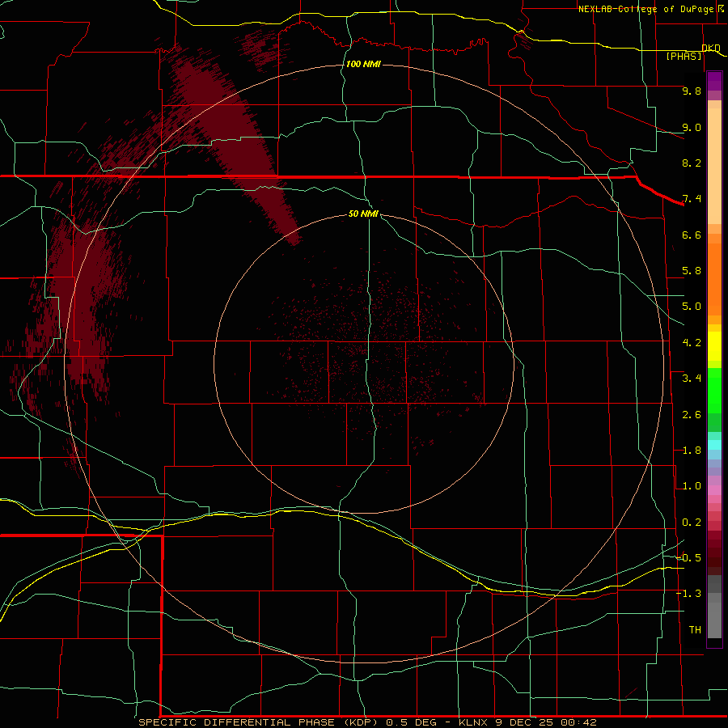Click the yellow color bar segment near 4.2
The image size is (728, 728).
click(714, 346)
